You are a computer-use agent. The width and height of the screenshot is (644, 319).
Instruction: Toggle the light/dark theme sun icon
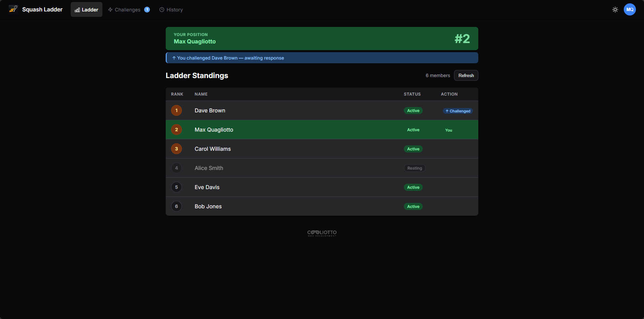pos(615,9)
